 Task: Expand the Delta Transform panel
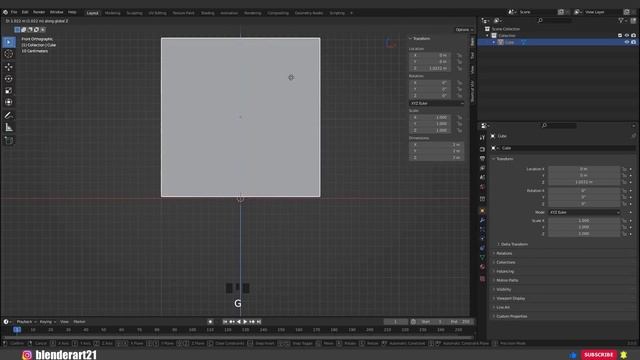514,244
